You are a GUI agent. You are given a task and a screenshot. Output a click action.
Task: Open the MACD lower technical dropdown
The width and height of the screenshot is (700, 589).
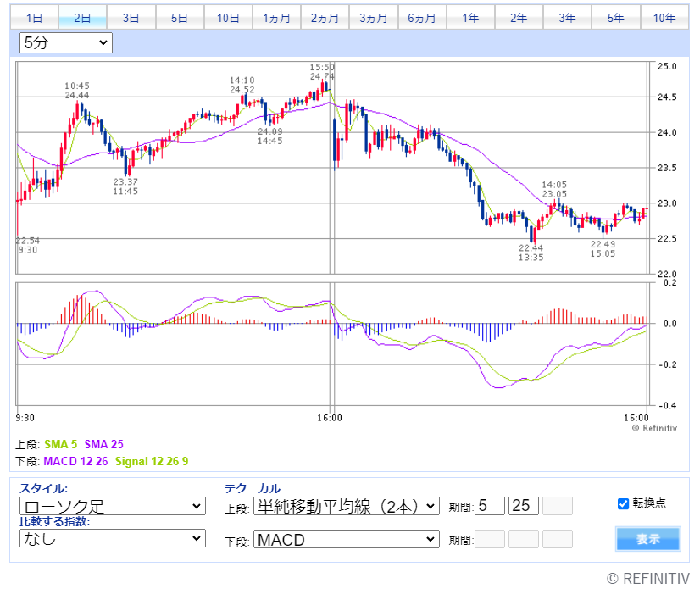tap(346, 539)
